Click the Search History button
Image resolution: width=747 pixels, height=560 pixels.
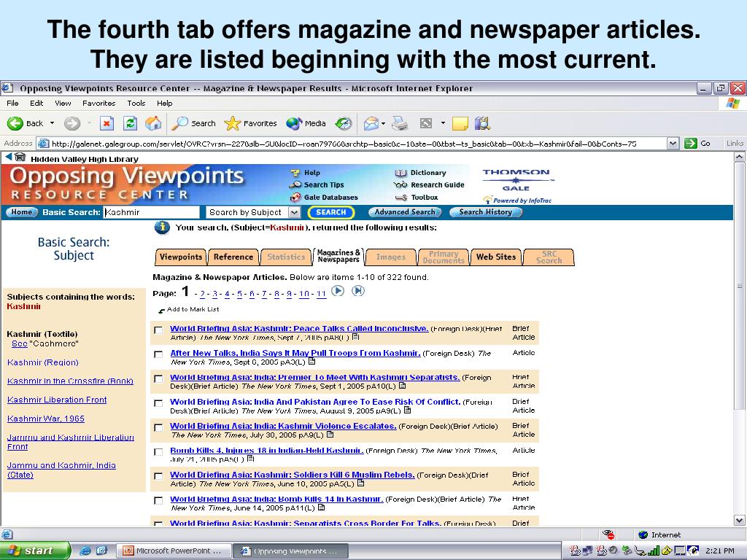pyautogui.click(x=485, y=212)
